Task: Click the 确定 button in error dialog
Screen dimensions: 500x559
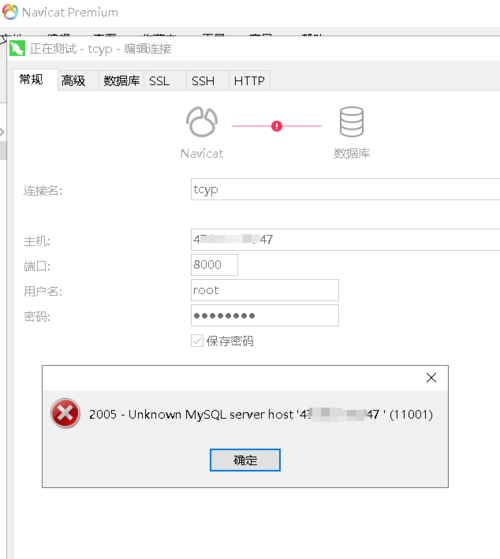Action: (245, 460)
